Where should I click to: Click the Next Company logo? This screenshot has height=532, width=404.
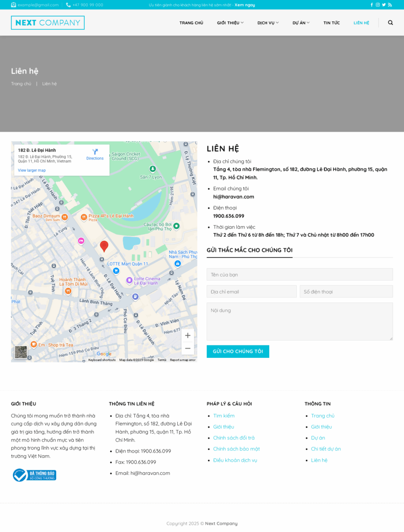pyautogui.click(x=48, y=23)
